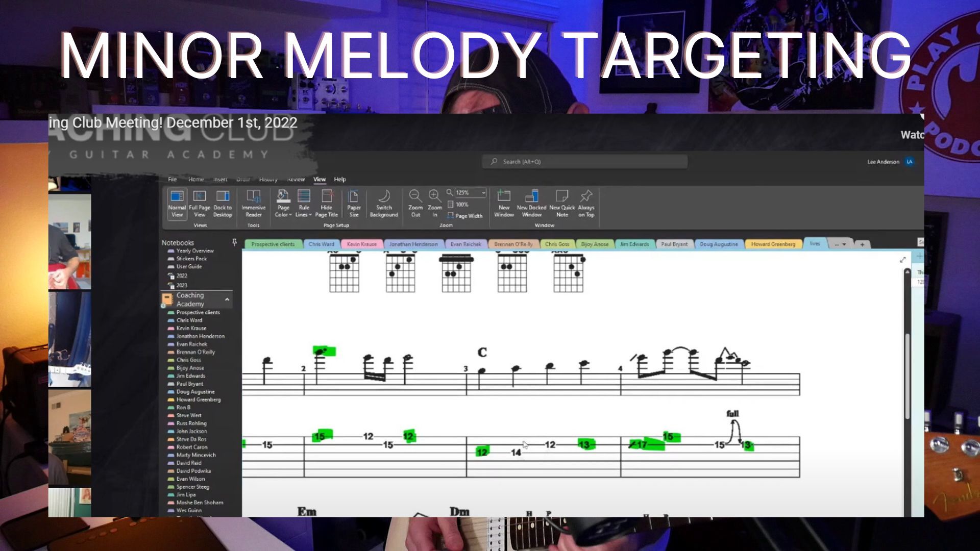
Task: Open the Help ribbon tab
Action: pos(340,180)
